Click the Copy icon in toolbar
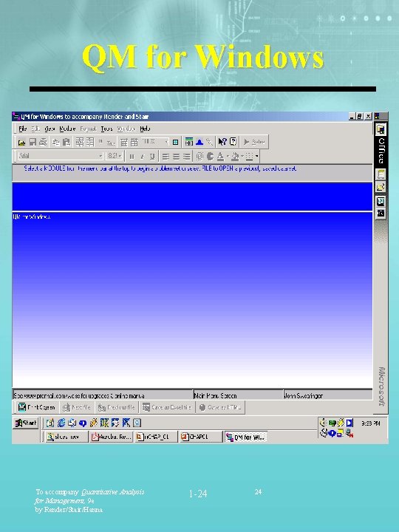399x532 pixels. tap(55, 142)
